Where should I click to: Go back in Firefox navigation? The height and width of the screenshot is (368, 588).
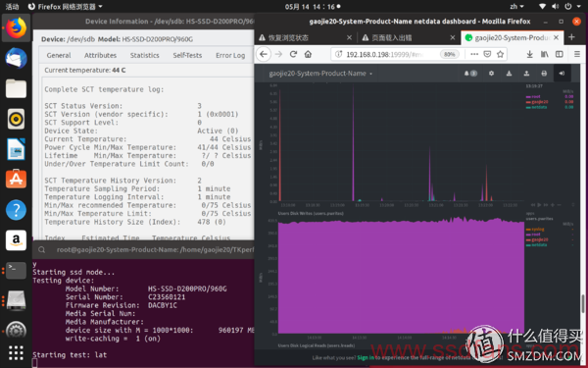point(264,54)
